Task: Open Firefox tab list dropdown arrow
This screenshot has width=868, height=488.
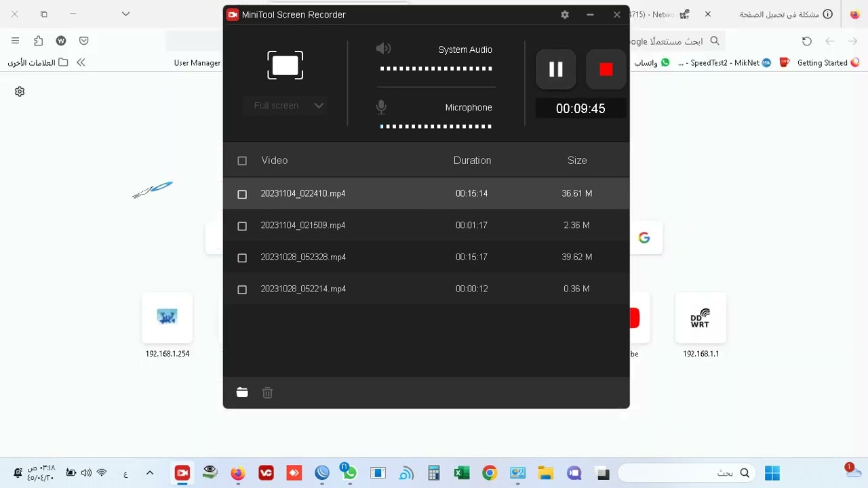Action: point(125,14)
